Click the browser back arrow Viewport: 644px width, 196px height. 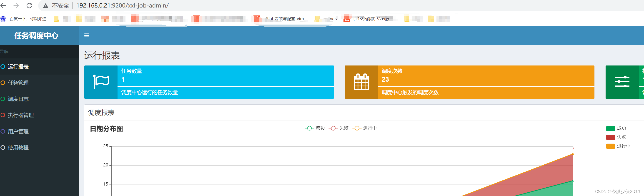click(3, 5)
